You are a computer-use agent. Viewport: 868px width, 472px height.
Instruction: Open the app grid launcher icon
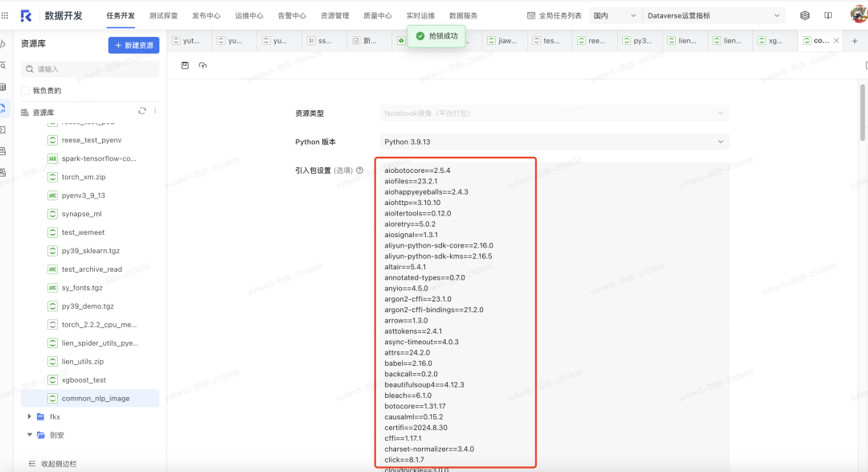pyautogui.click(x=5, y=15)
